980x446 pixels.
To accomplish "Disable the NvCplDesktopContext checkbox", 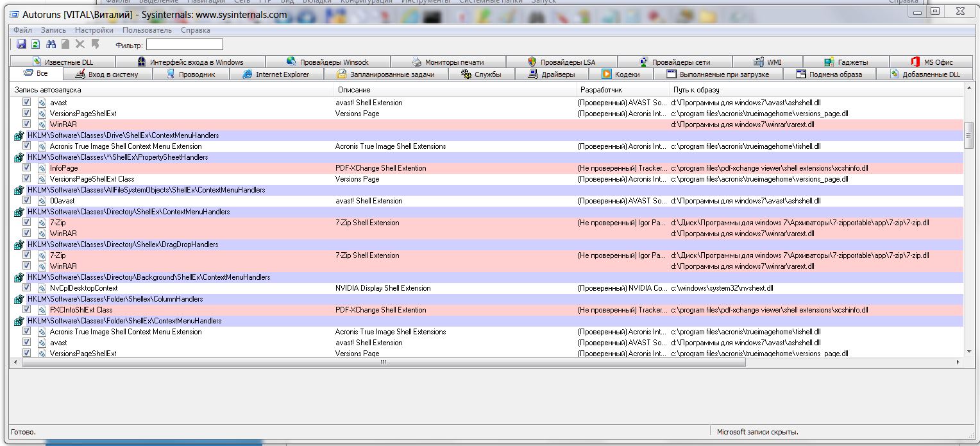I will click(x=26, y=287).
